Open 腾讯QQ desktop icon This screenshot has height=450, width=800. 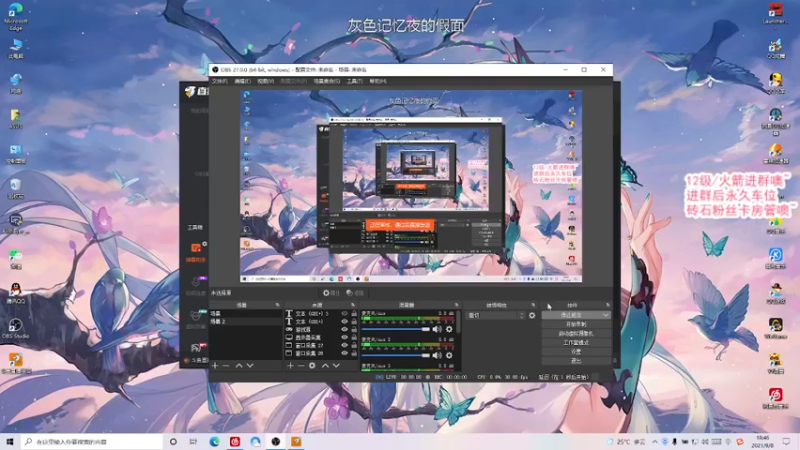click(15, 294)
